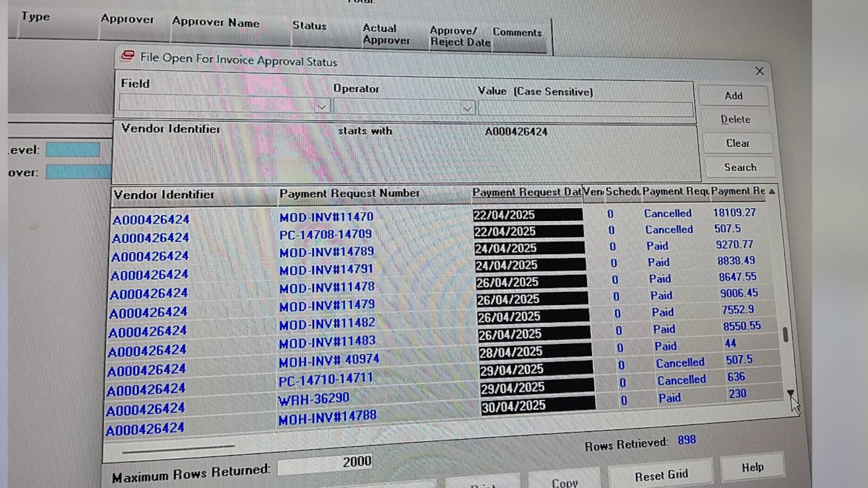This screenshot has height=488, width=868.
Task: Click the Maximum Rows Returned field
Action: point(324,463)
